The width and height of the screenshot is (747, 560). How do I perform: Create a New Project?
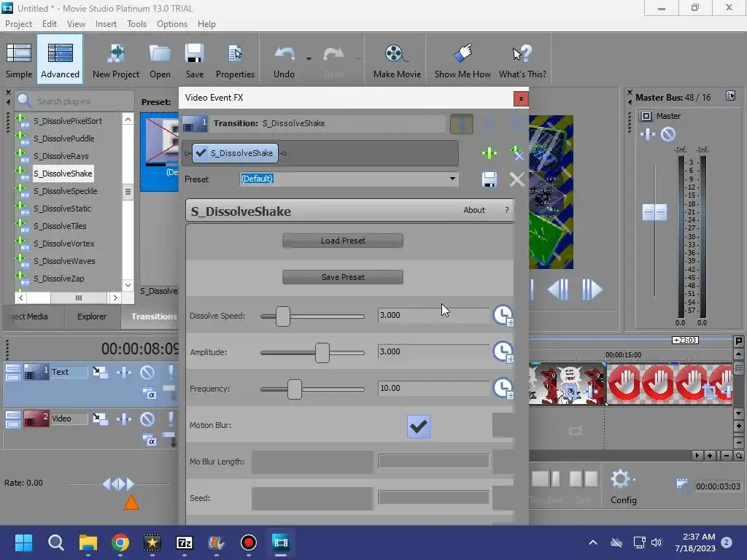(116, 60)
